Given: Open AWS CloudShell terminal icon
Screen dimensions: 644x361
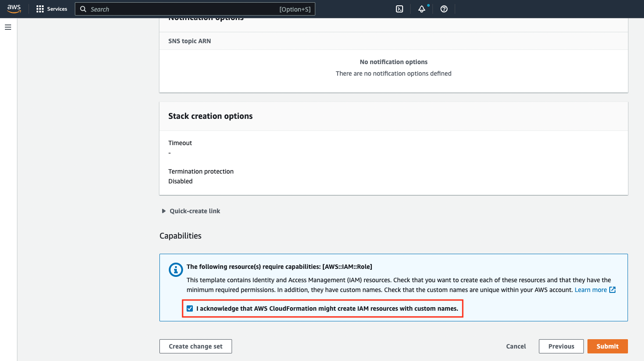Looking at the screenshot, I should point(399,9).
